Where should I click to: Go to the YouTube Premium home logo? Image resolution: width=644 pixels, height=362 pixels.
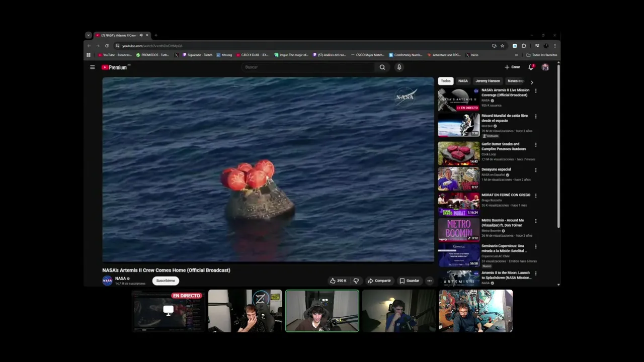pos(114,67)
